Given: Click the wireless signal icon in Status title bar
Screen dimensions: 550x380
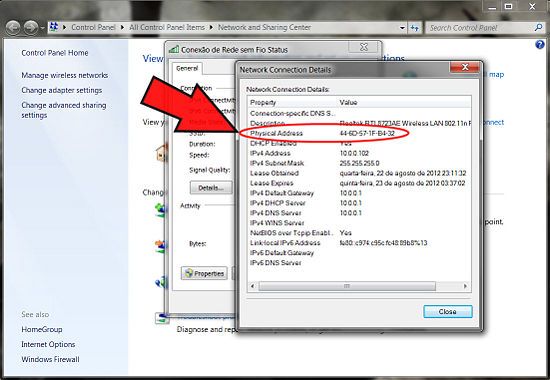Looking at the screenshot, I should [174, 49].
